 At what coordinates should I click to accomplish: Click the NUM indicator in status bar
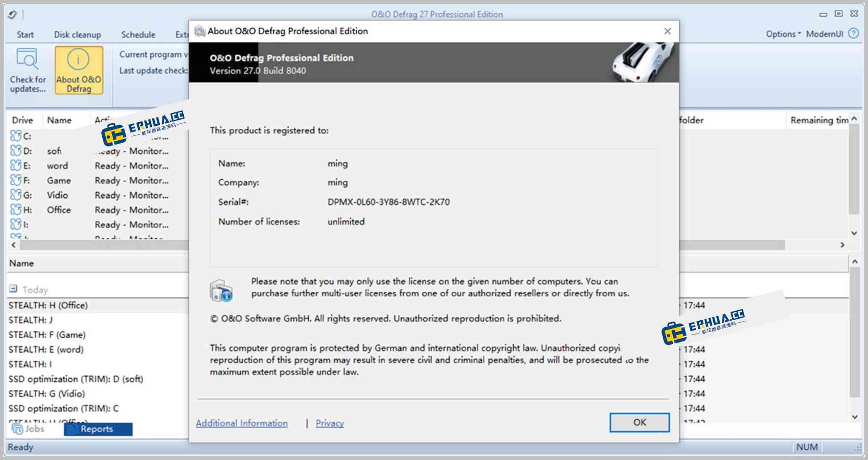807,447
